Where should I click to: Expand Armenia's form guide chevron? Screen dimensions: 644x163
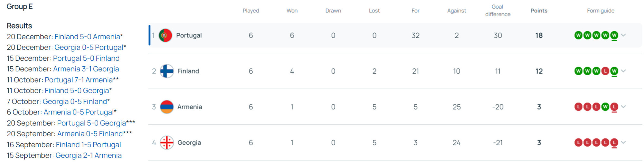pyautogui.click(x=624, y=107)
